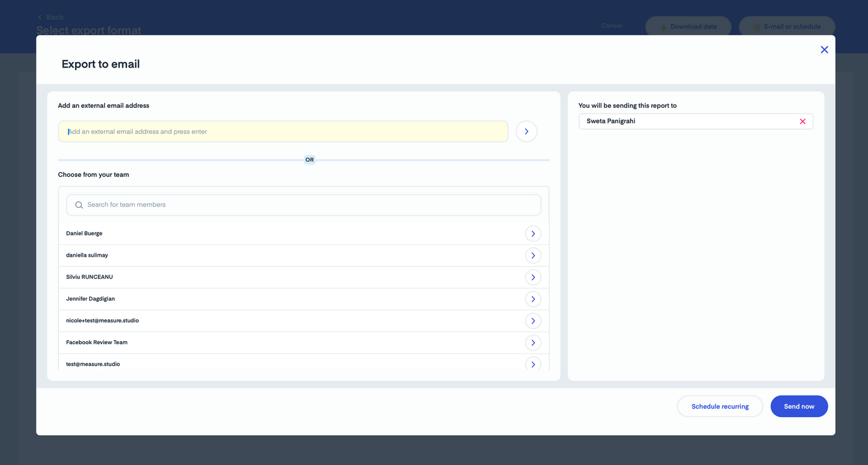Add Silviu RUNCEANU via arrow button
The image size is (868, 465).
[533, 277]
